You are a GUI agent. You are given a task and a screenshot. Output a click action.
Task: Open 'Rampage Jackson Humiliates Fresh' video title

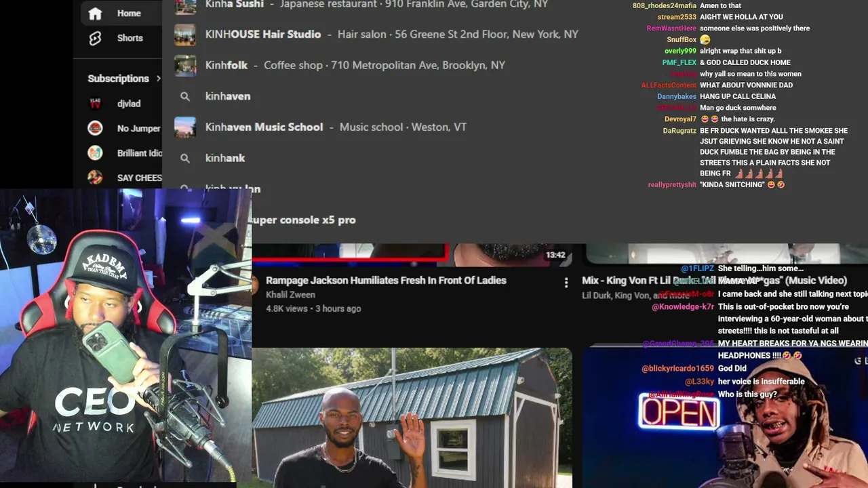click(386, 281)
